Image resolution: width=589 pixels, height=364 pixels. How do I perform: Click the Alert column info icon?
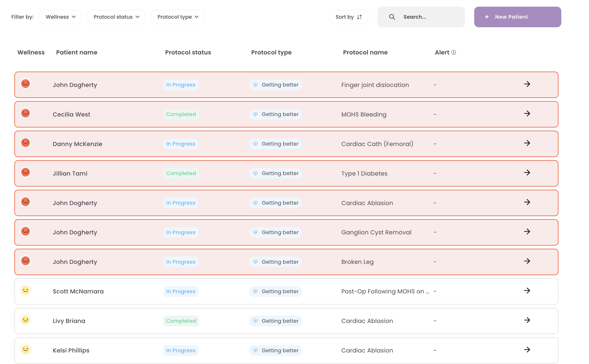(x=453, y=52)
